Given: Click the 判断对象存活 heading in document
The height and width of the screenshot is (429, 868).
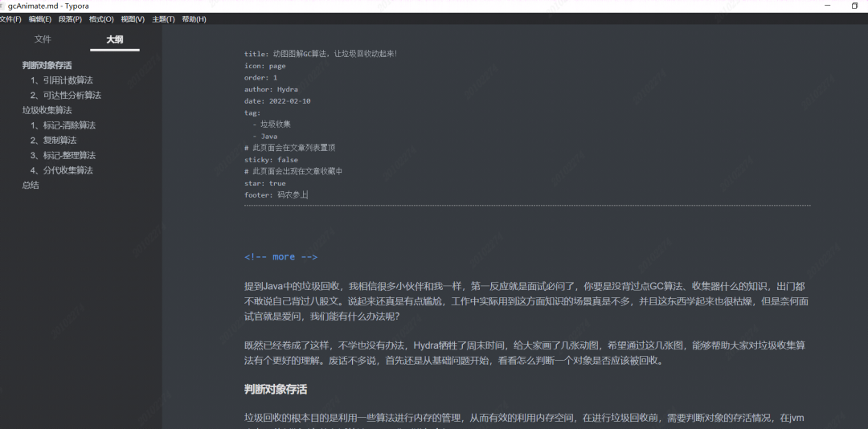Looking at the screenshot, I should coord(276,390).
